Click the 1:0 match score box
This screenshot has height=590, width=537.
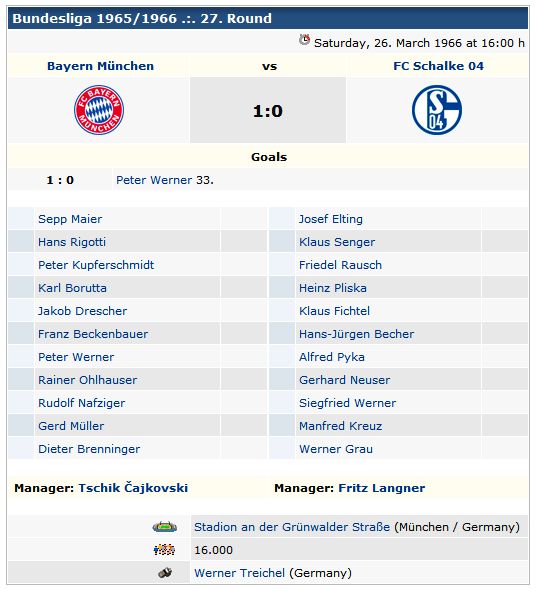click(268, 110)
